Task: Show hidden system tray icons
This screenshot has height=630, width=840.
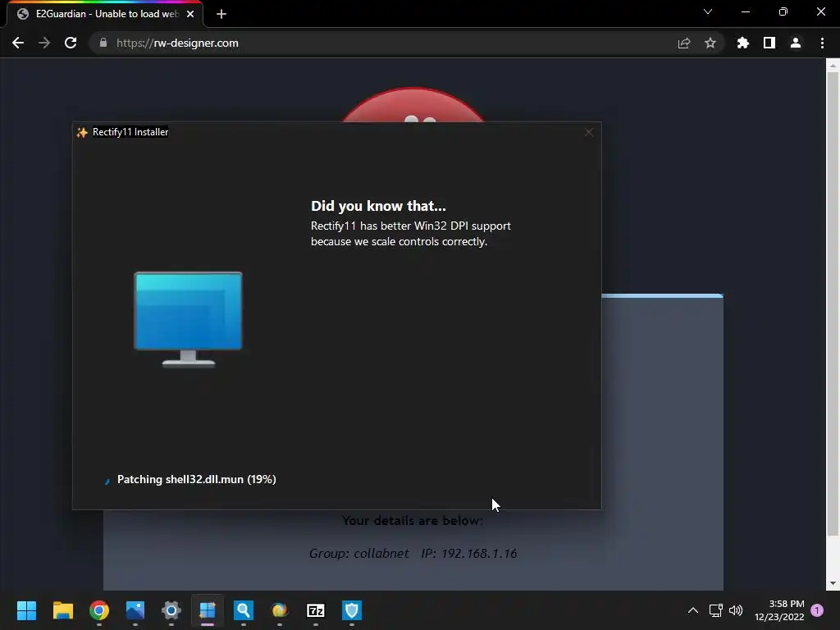Action: click(692, 610)
